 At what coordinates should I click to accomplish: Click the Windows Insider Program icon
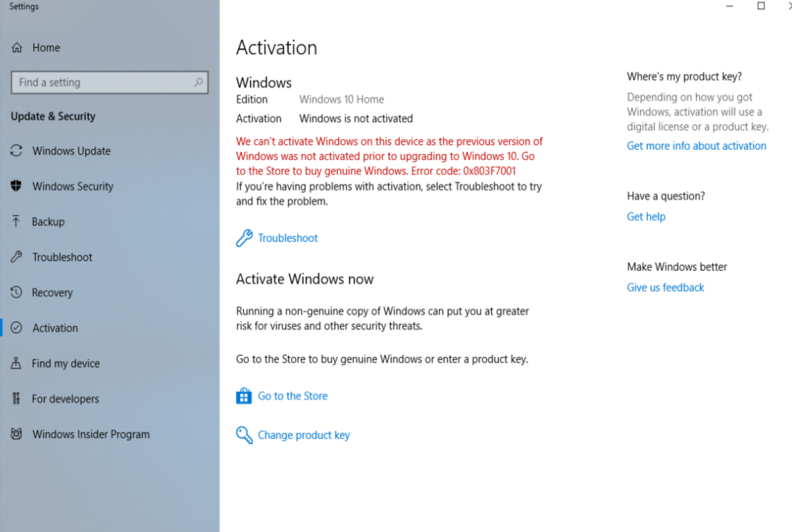(x=17, y=435)
